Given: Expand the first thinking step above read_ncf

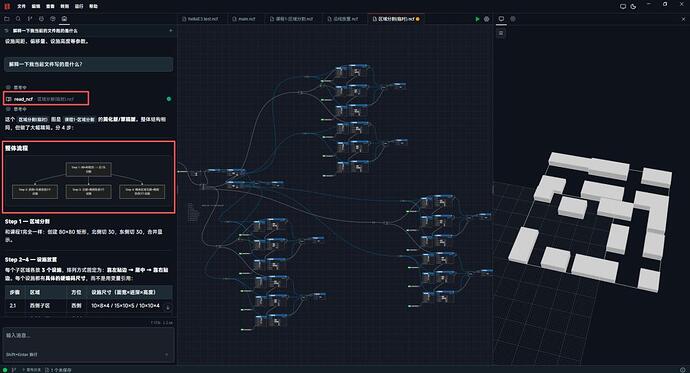Looking at the screenshot, I should click(x=17, y=87).
